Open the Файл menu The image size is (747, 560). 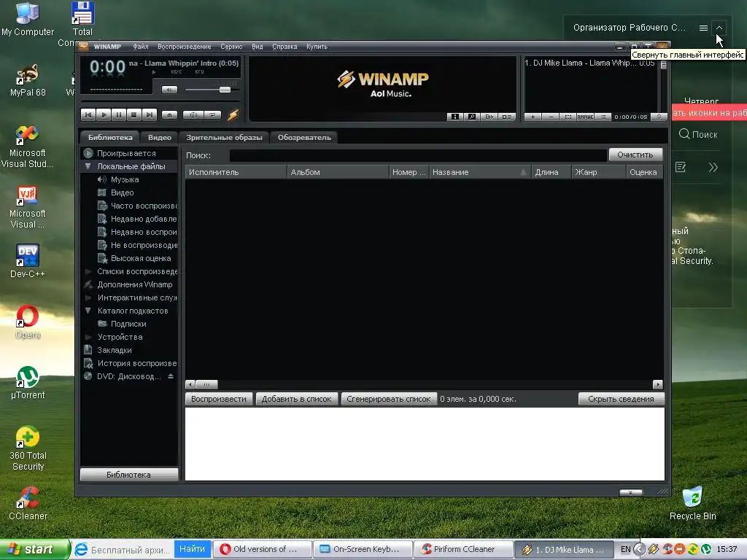point(141,47)
